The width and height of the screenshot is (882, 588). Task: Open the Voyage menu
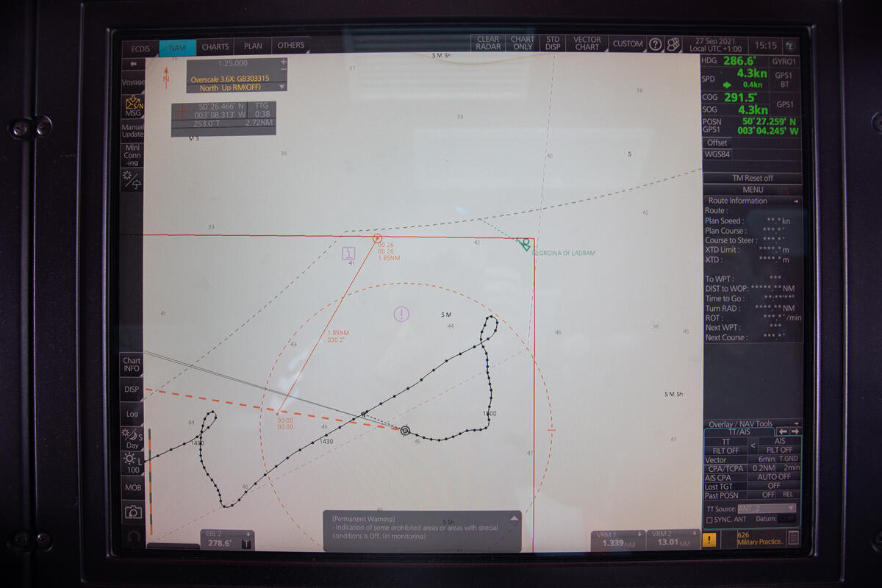click(133, 82)
